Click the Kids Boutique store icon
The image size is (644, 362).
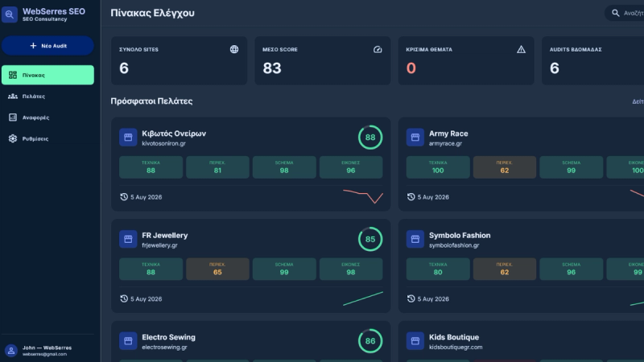(415, 340)
